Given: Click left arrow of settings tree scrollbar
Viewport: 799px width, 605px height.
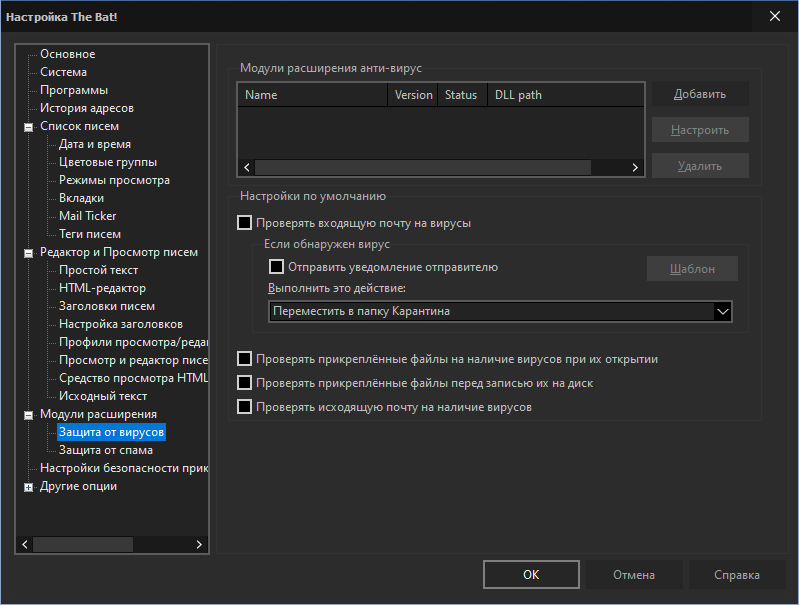Looking at the screenshot, I should tap(25, 544).
